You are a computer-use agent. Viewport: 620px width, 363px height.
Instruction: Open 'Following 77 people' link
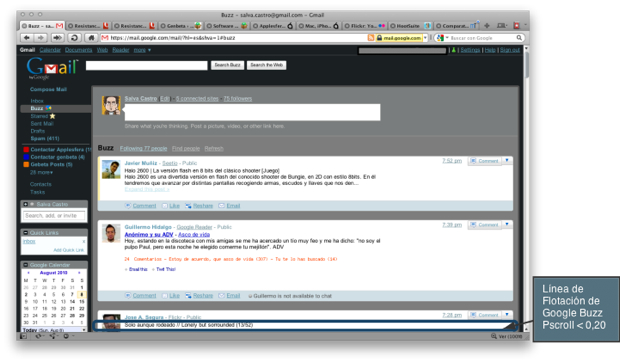pos(144,148)
